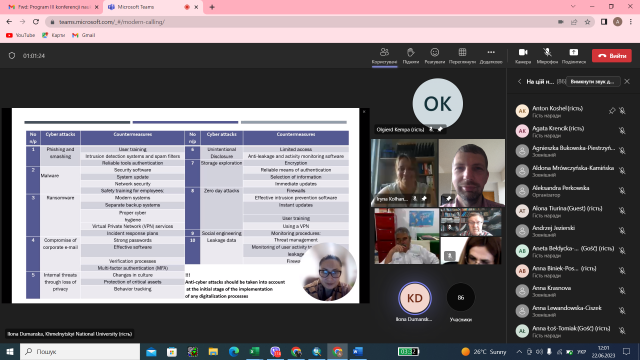This screenshot has height=360, width=640.
Task: Open the Windows Start menu
Action: click(10, 351)
